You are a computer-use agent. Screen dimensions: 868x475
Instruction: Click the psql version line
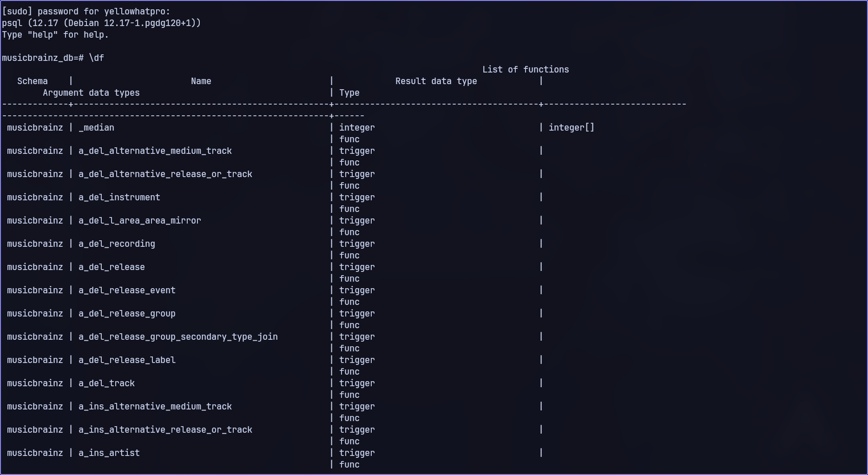click(101, 23)
